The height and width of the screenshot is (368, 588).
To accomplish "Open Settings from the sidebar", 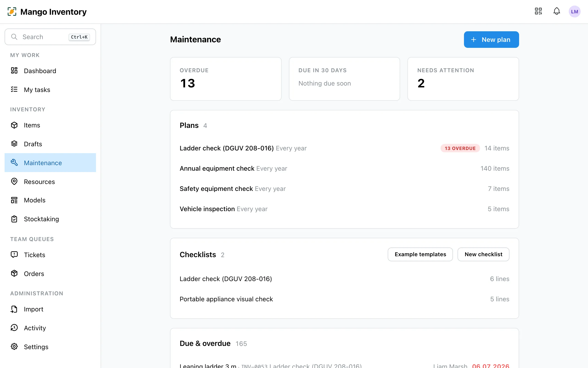I will [50, 347].
